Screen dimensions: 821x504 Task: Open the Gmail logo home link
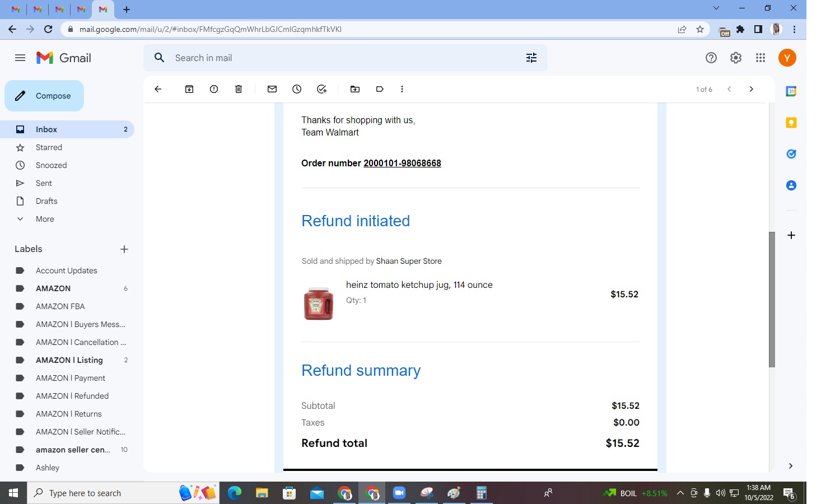(64, 58)
